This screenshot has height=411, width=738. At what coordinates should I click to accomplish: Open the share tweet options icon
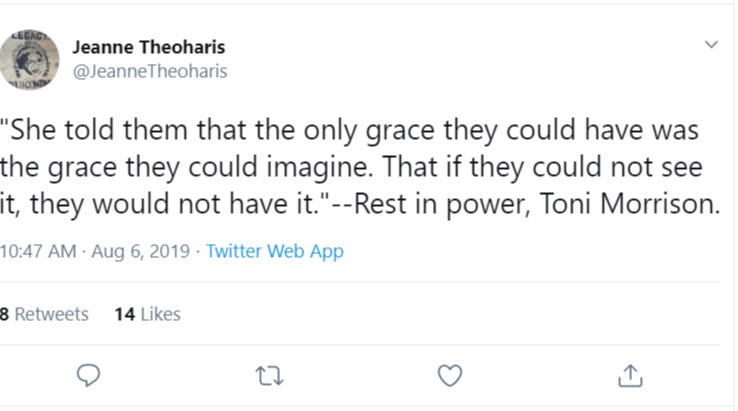[x=630, y=374]
